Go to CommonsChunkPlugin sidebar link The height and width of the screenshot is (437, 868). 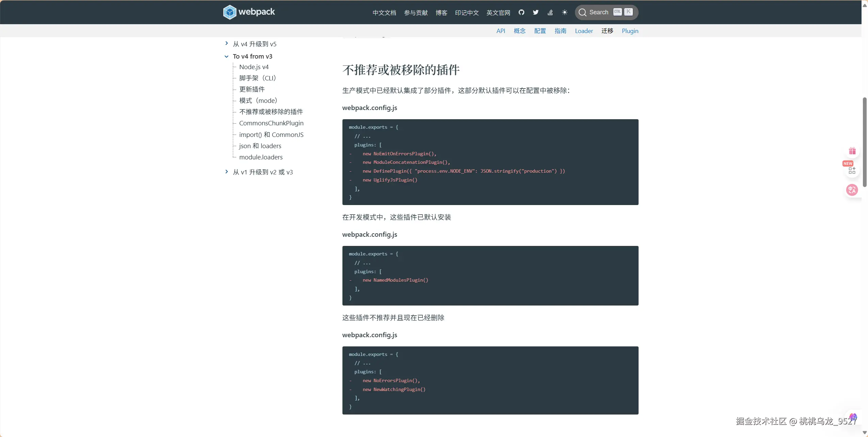(271, 123)
